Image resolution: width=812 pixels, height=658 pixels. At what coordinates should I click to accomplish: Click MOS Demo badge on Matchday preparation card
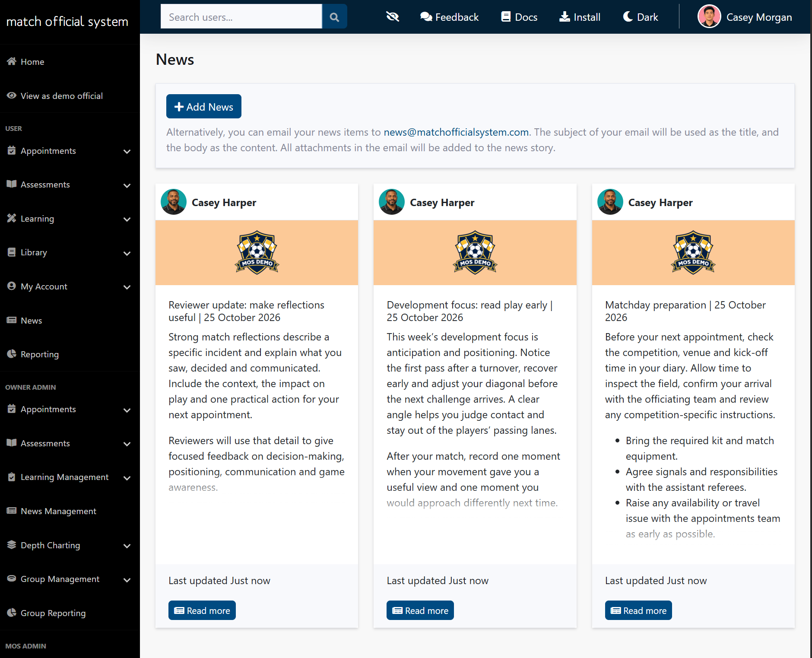pos(693,252)
